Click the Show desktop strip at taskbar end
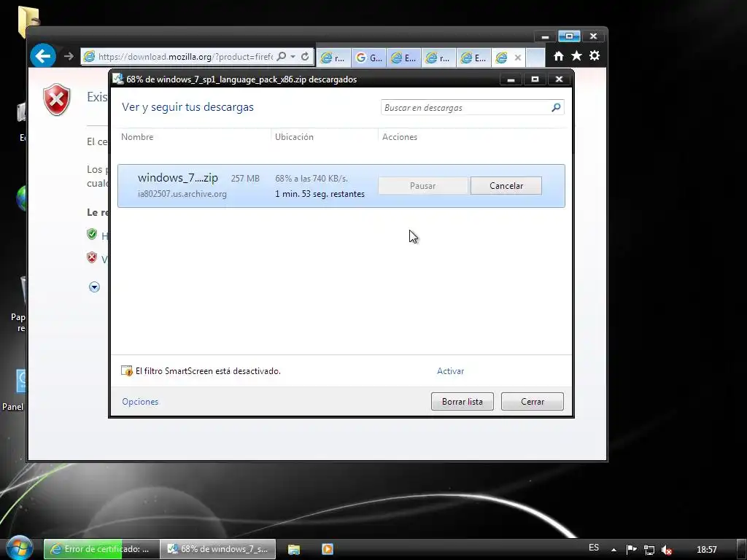Image resolution: width=747 pixels, height=560 pixels. click(x=741, y=549)
